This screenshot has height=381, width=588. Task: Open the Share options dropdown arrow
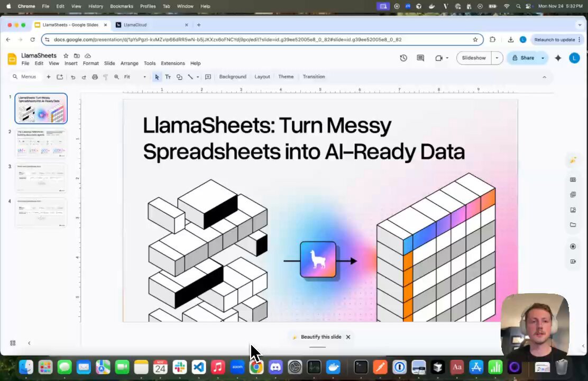(543, 58)
